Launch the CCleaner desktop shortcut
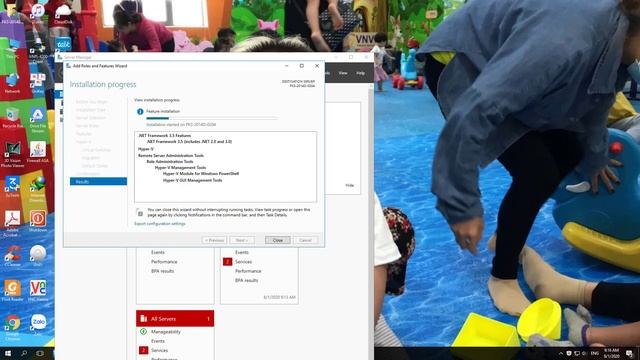Viewport: 640px width, 360px height. click(13, 255)
